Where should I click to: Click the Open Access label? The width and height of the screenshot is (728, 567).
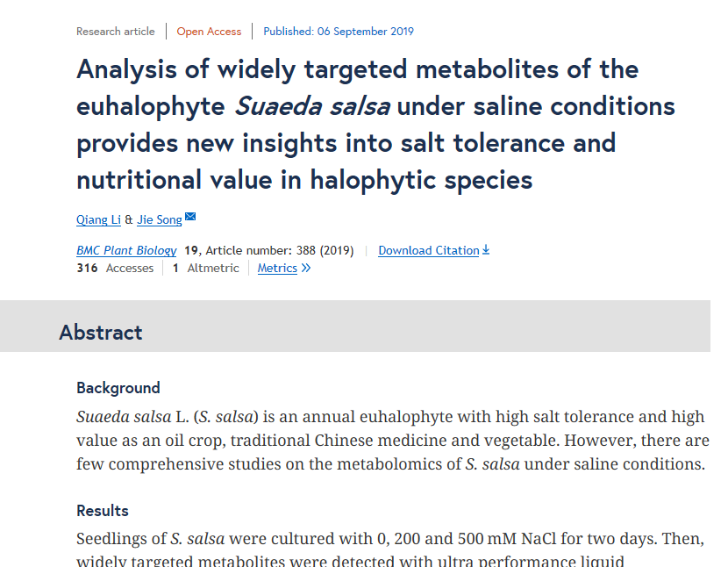pos(209,32)
